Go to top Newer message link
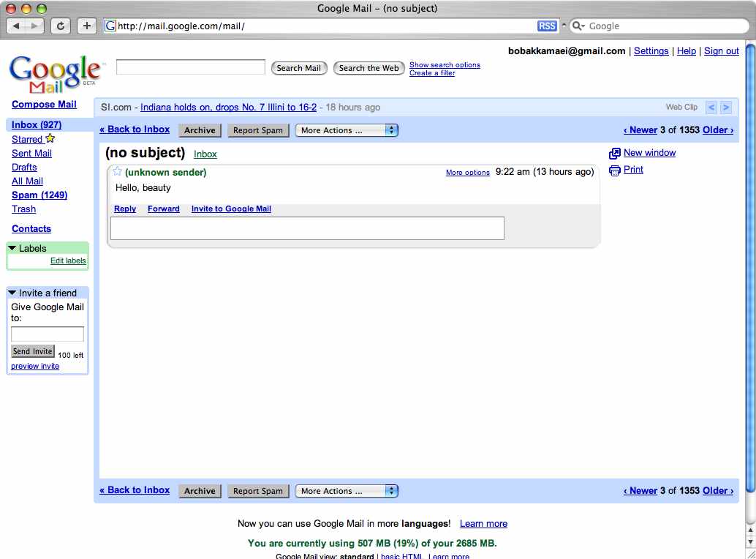Image resolution: width=756 pixels, height=559 pixels. 640,130
